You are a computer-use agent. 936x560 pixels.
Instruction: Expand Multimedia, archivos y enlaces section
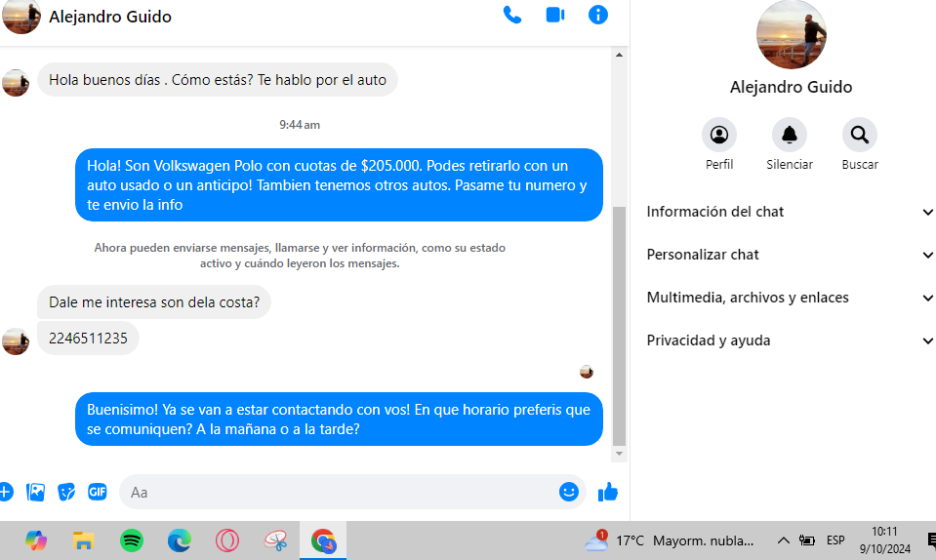click(789, 298)
